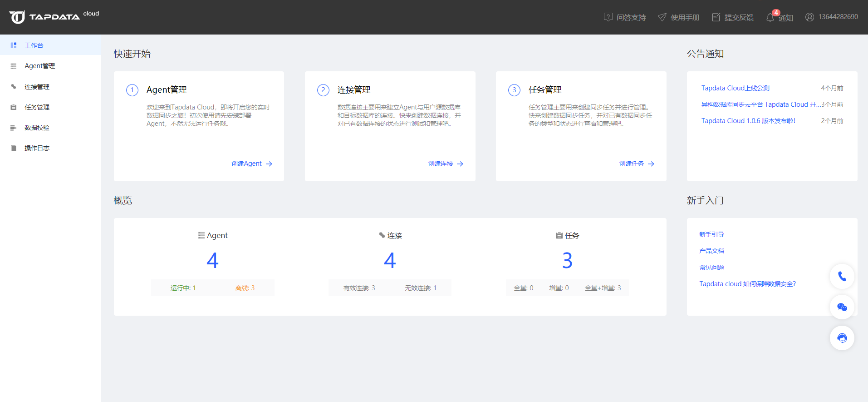This screenshot has width=868, height=402.
Task: Open 连接管理 from the sidebar
Action: (x=50, y=87)
